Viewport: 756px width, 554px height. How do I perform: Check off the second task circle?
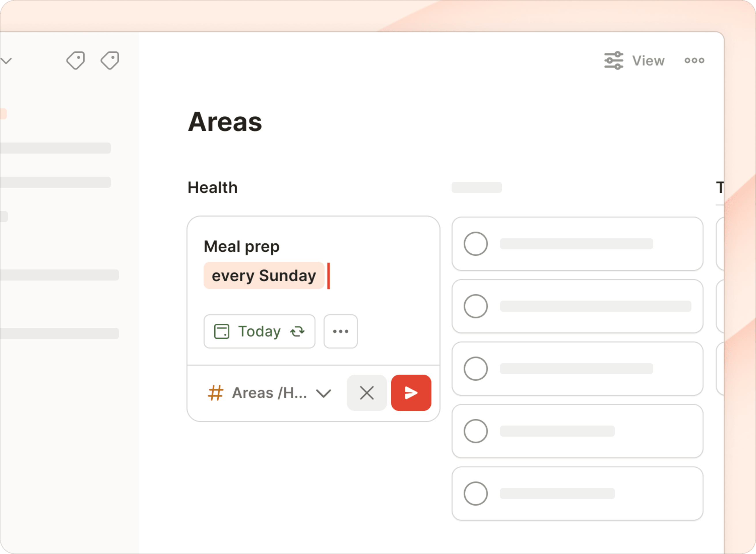tap(475, 306)
